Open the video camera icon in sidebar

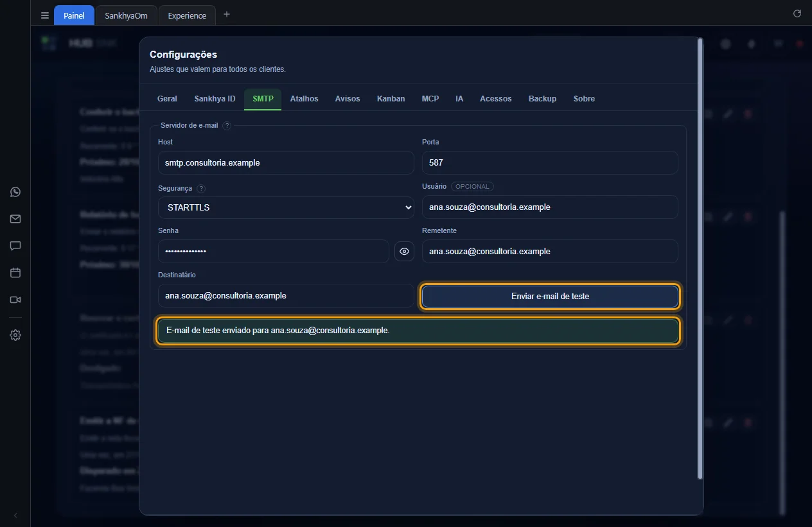pyautogui.click(x=15, y=300)
